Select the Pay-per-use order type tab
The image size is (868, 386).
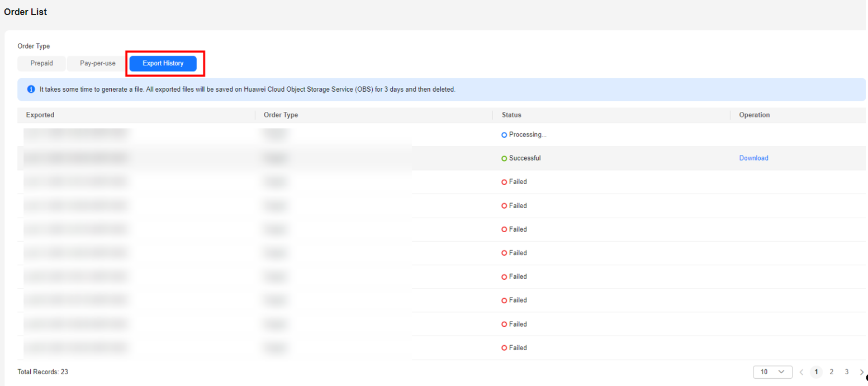pyautogui.click(x=98, y=63)
